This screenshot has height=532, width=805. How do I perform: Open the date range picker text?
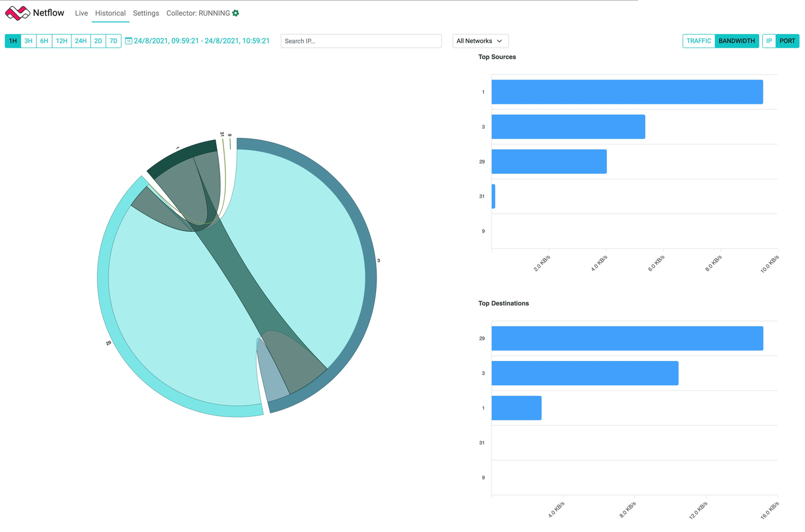[x=201, y=41]
